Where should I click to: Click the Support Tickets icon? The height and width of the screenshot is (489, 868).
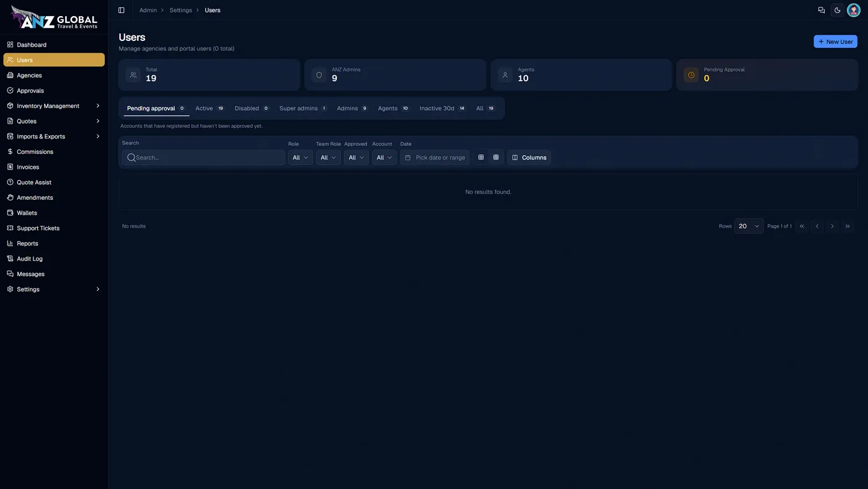[x=10, y=228]
